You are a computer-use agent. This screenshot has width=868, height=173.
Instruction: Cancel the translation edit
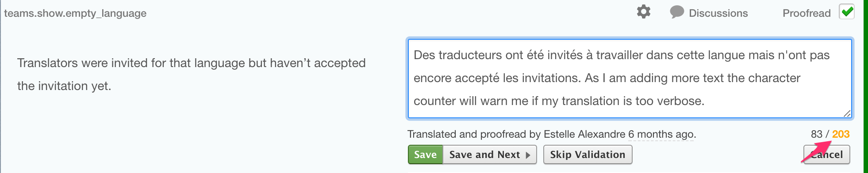[826, 154]
